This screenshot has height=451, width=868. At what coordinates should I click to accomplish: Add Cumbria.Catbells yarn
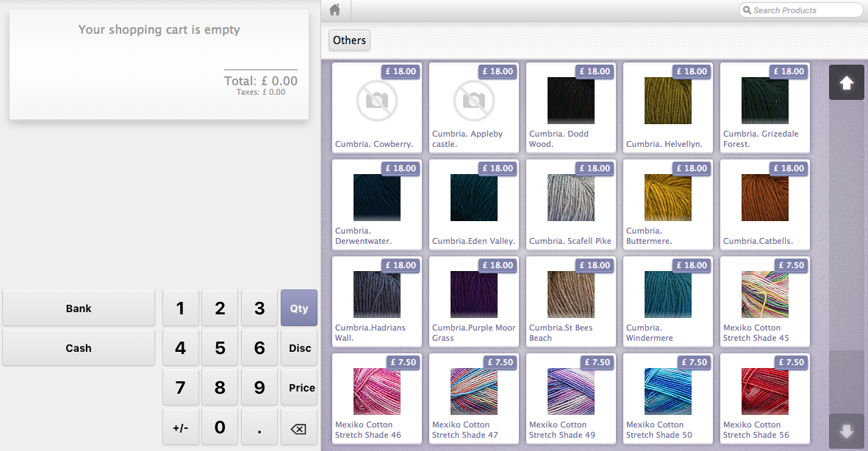pos(765,205)
